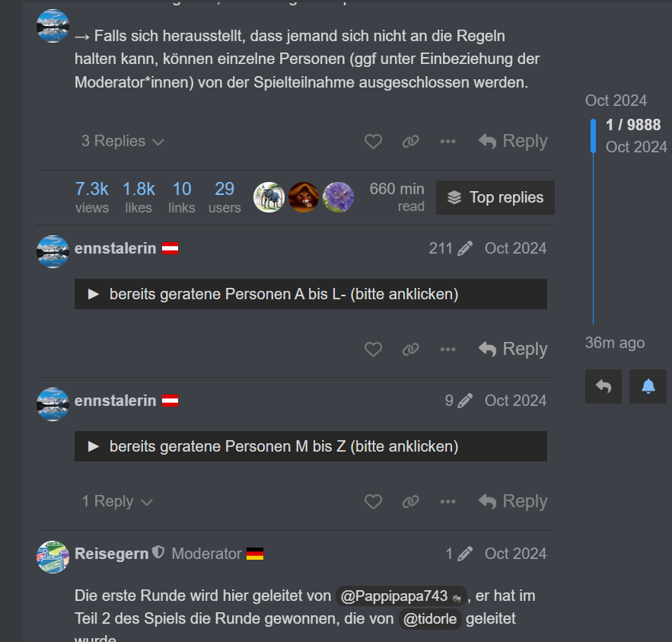Click the notification bell in timeline
Viewport: 672px width, 642px height.
click(648, 386)
